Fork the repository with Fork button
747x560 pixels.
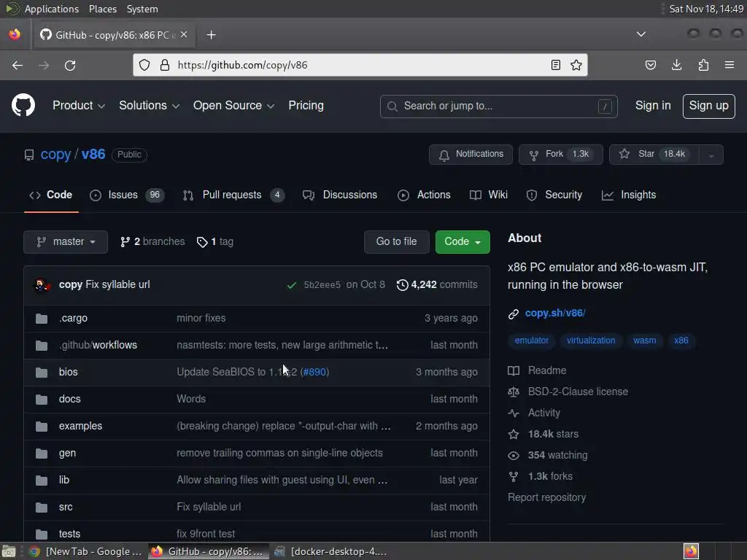(x=560, y=155)
